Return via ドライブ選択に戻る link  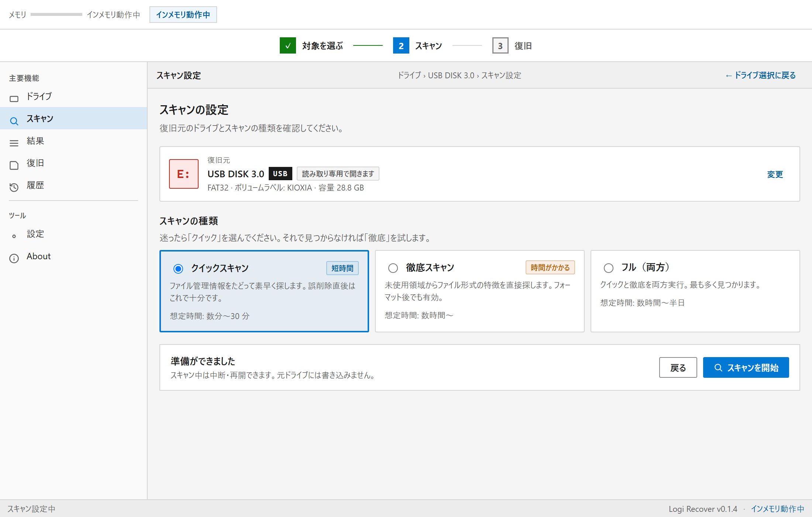761,75
